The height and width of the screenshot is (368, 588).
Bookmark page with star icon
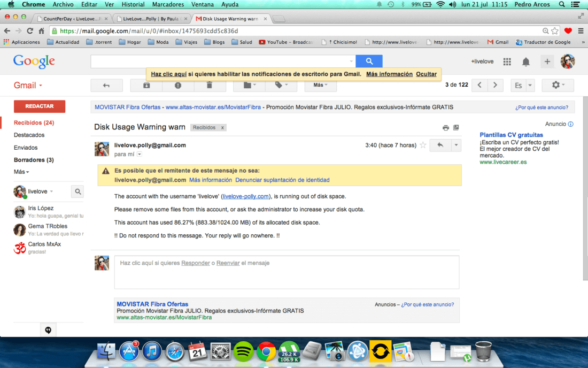[555, 31]
